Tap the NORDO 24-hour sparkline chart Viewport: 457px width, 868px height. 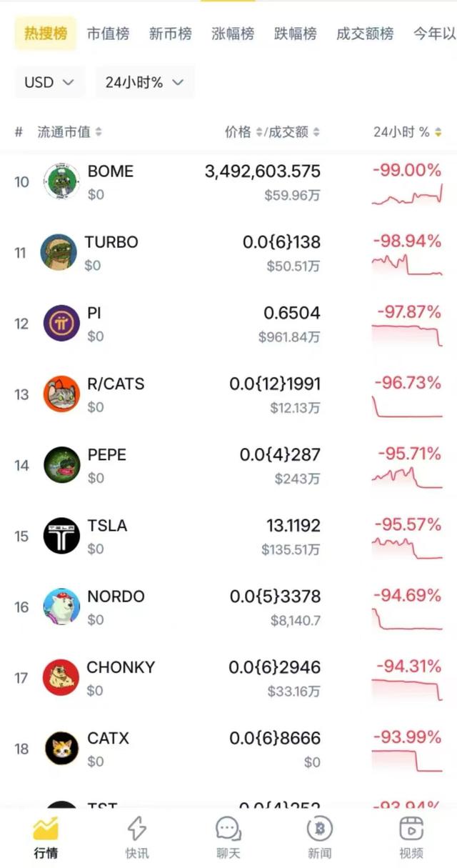pyautogui.click(x=407, y=619)
